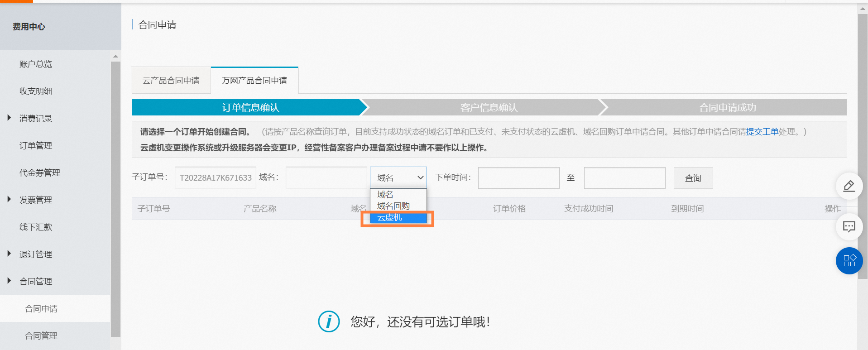Viewport: 868px width, 350px height.
Task: Click the 支付成功时间 column header
Action: pos(589,209)
